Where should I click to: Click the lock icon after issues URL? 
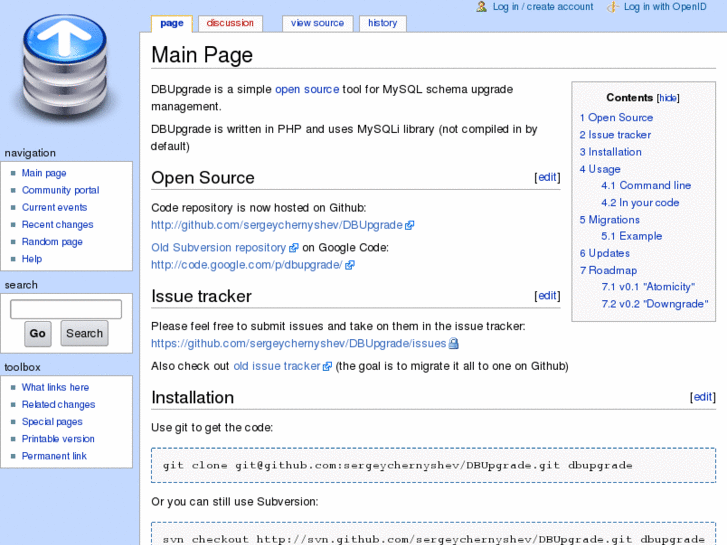pos(454,344)
